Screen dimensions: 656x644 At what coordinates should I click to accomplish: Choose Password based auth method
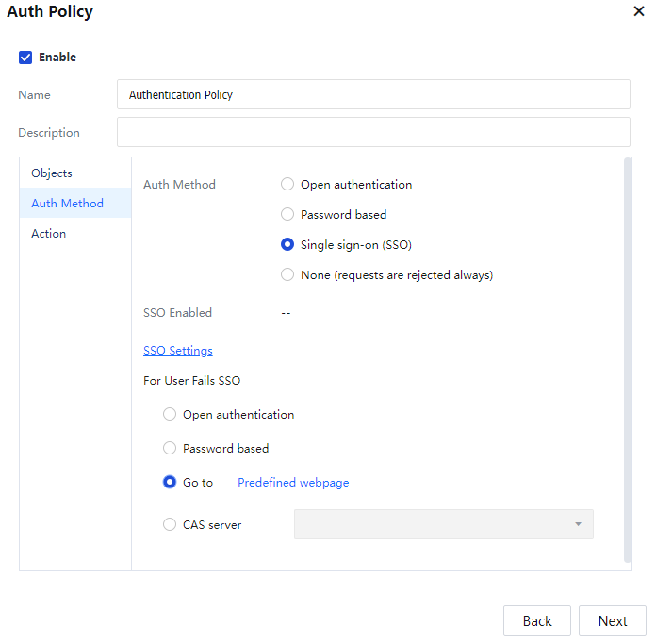287,215
